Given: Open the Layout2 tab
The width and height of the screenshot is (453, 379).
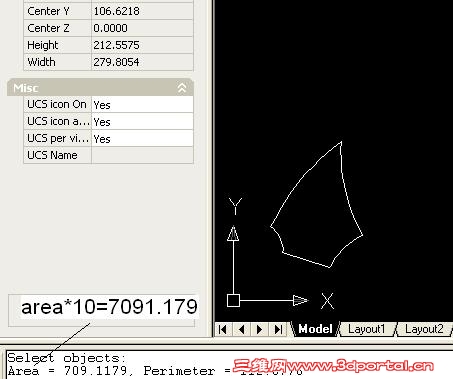Looking at the screenshot, I should pos(424,329).
